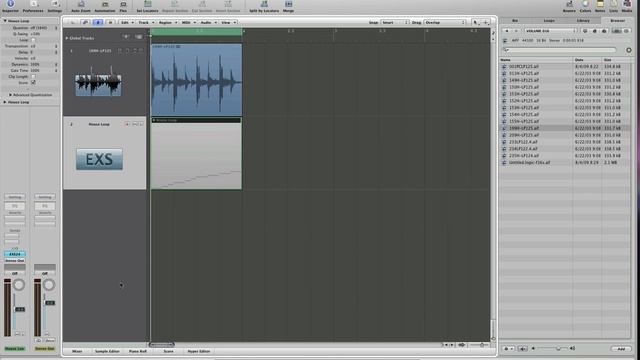The width and height of the screenshot is (640, 360).
Task: Click the Merge toolbar icon
Action: click(288, 6)
